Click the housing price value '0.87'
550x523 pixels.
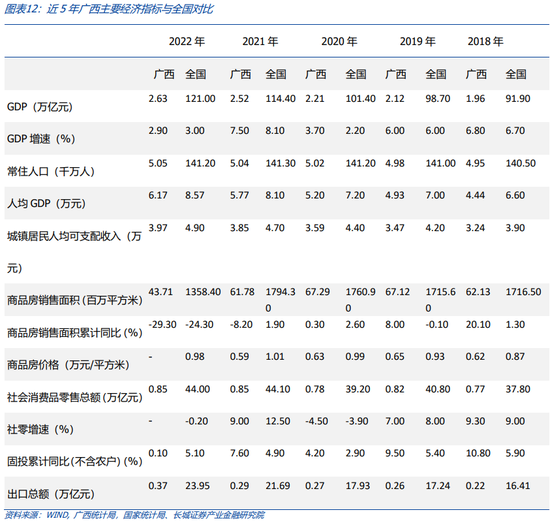515,357
